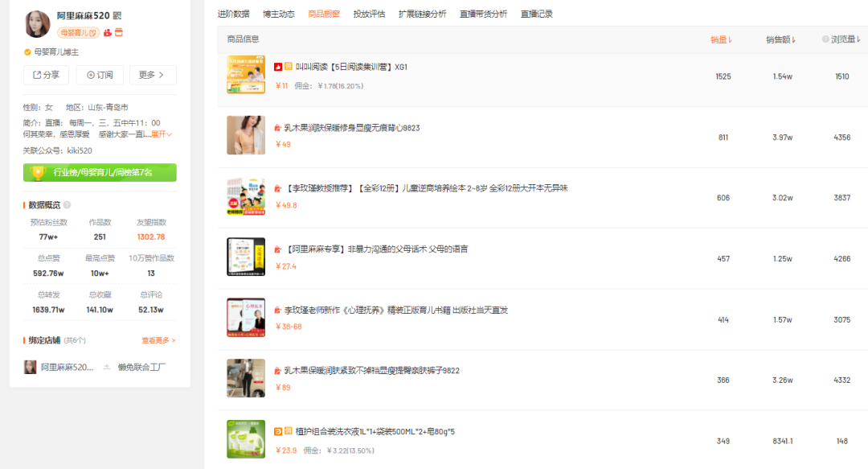Click the info icon beside 浏览量 header
Viewport: 868px width, 469px height.
[825, 39]
